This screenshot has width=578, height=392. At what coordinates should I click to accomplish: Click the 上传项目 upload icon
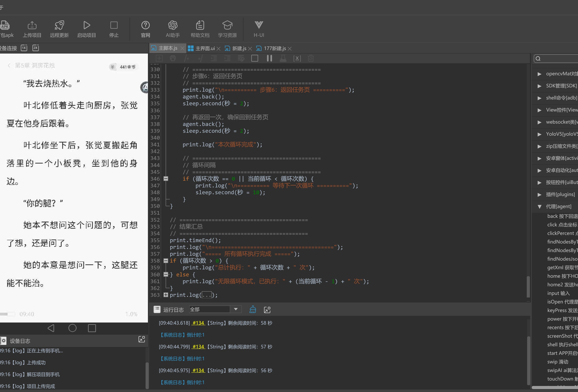tap(32, 25)
